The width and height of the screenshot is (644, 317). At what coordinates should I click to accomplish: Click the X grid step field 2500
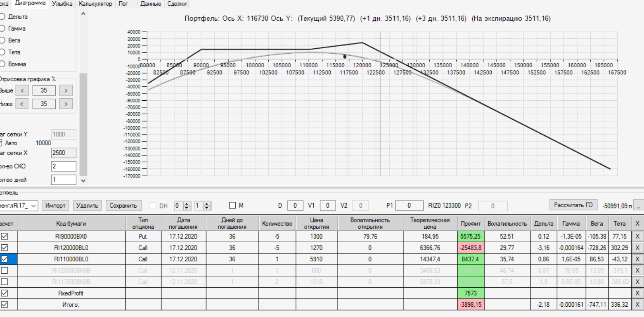coord(64,153)
